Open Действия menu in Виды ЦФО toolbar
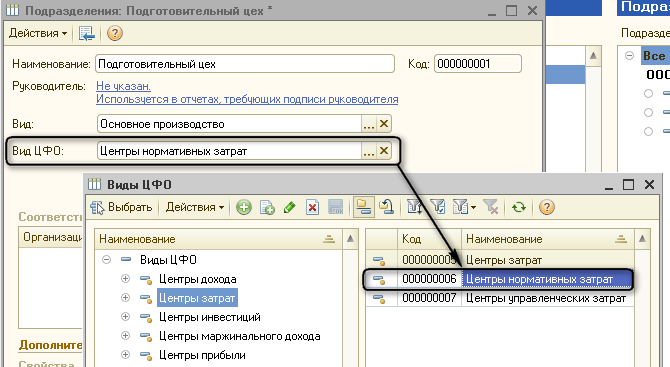This screenshot has height=367, width=670. point(194,207)
